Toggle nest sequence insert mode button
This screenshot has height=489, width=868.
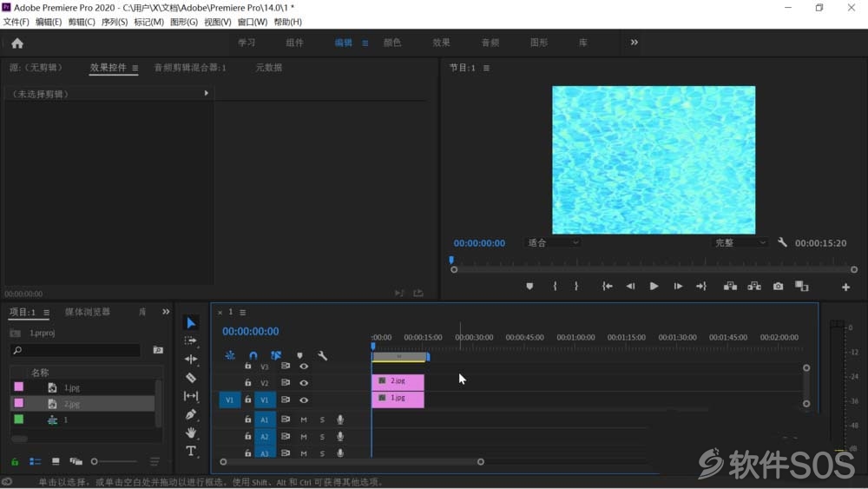tap(230, 355)
